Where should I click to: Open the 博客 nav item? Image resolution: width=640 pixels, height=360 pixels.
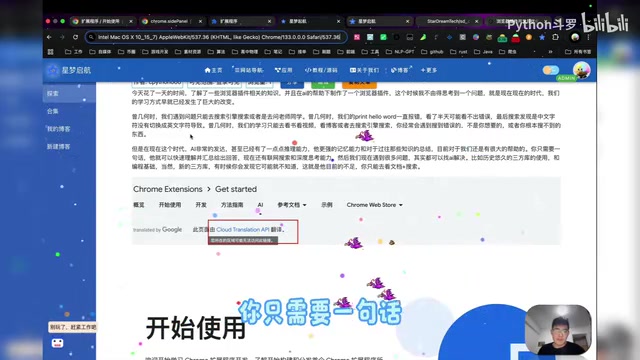[x=400, y=70]
